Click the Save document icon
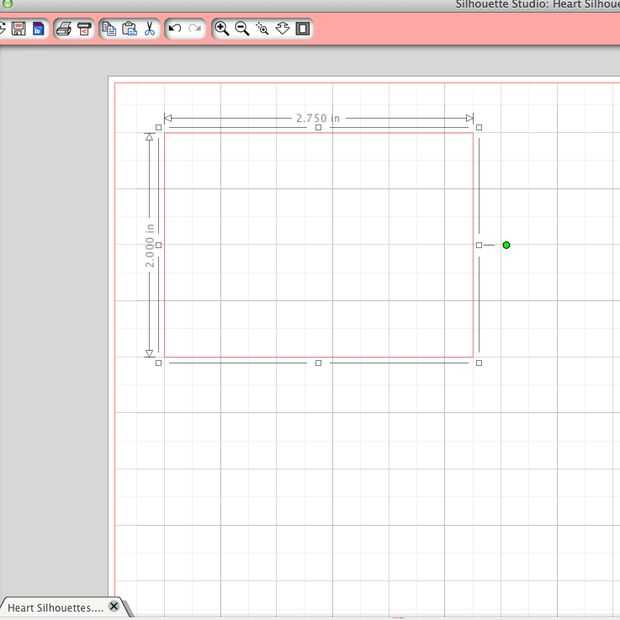This screenshot has height=620, width=620. click(19, 29)
